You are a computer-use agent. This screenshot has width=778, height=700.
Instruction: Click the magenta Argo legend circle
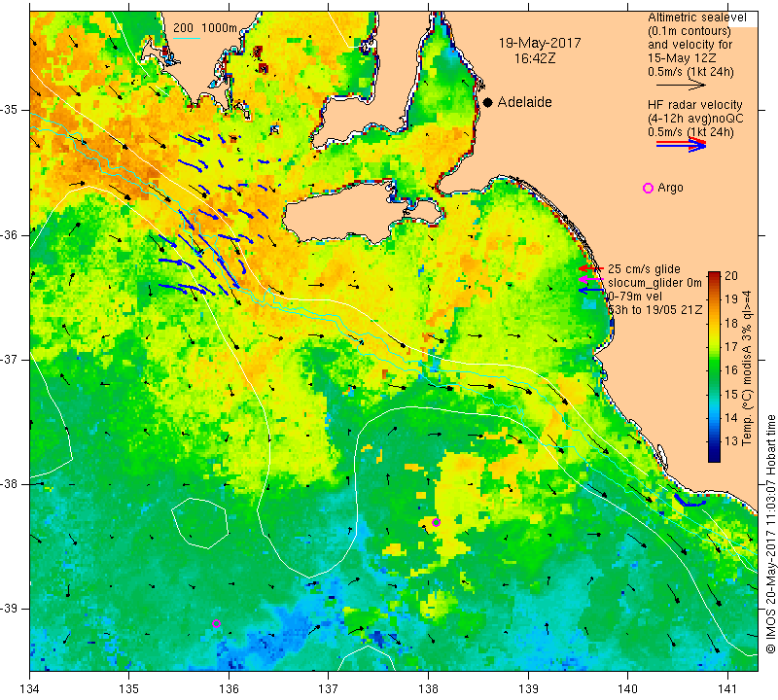coord(648,188)
